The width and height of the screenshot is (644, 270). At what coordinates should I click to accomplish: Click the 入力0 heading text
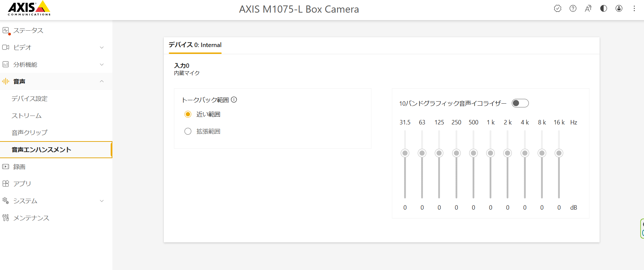click(x=182, y=65)
